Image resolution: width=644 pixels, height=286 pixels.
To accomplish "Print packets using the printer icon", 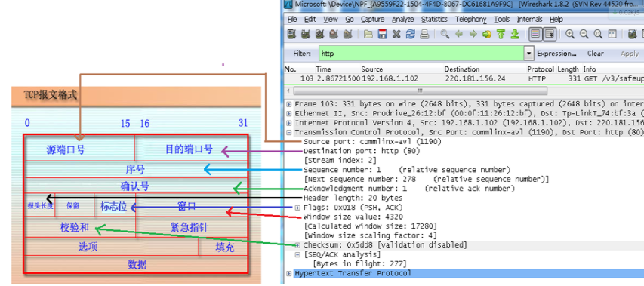I will (424, 35).
